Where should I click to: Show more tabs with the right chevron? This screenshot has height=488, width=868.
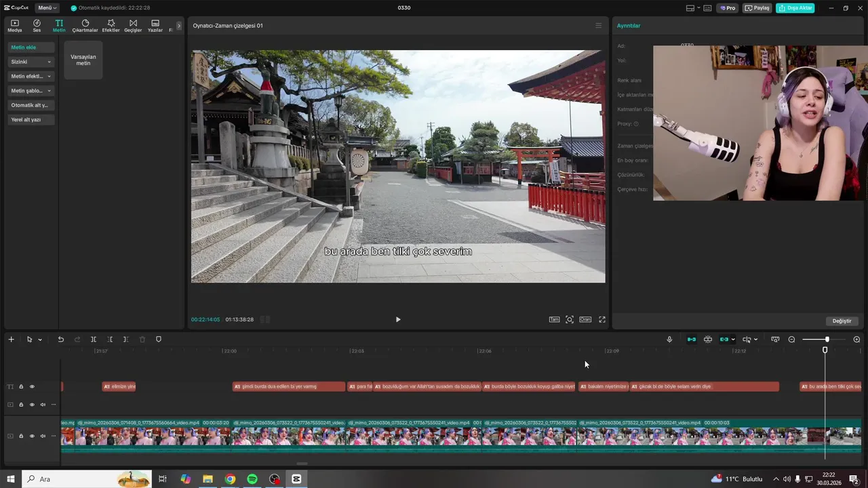pos(179,26)
